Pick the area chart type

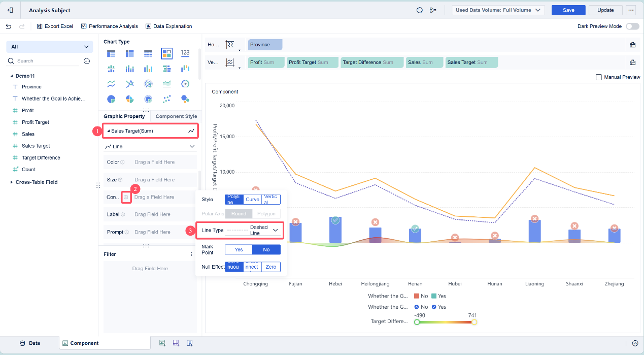[166, 84]
